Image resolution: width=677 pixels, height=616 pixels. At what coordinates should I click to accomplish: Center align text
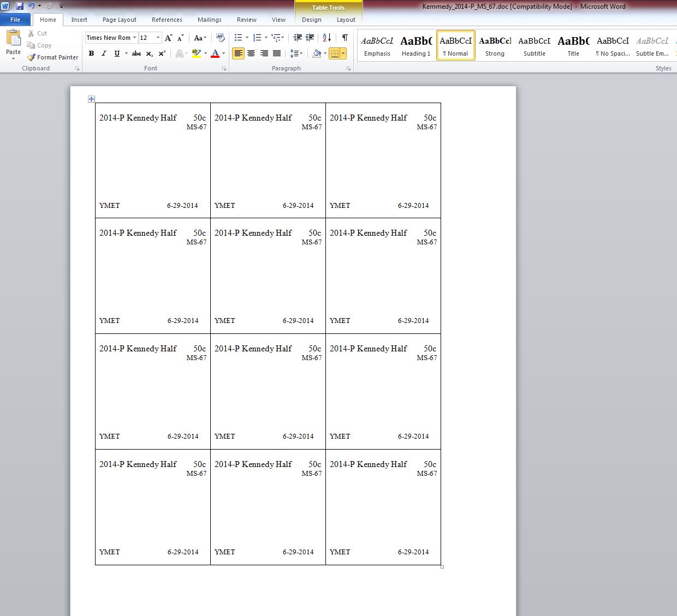pyautogui.click(x=251, y=53)
